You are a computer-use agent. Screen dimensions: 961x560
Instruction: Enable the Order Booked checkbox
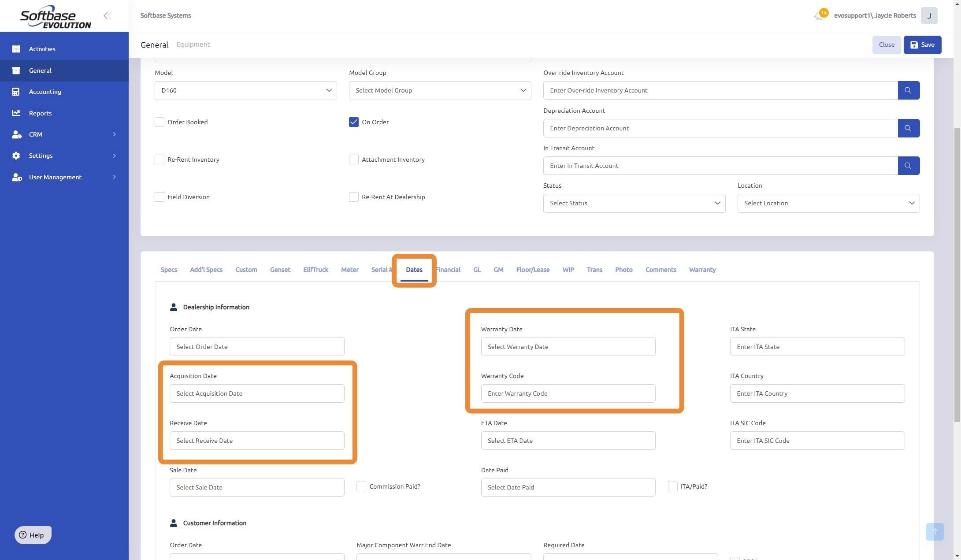(x=160, y=122)
